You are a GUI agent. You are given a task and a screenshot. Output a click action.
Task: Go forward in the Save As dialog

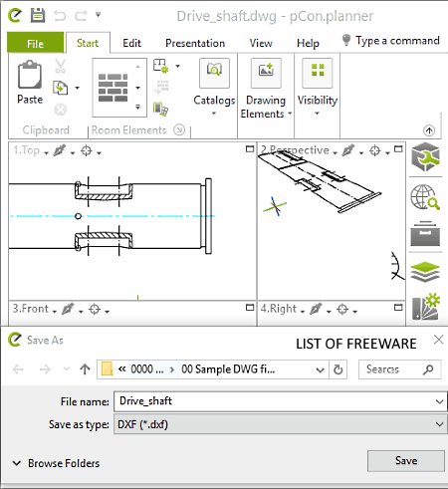[x=45, y=369]
